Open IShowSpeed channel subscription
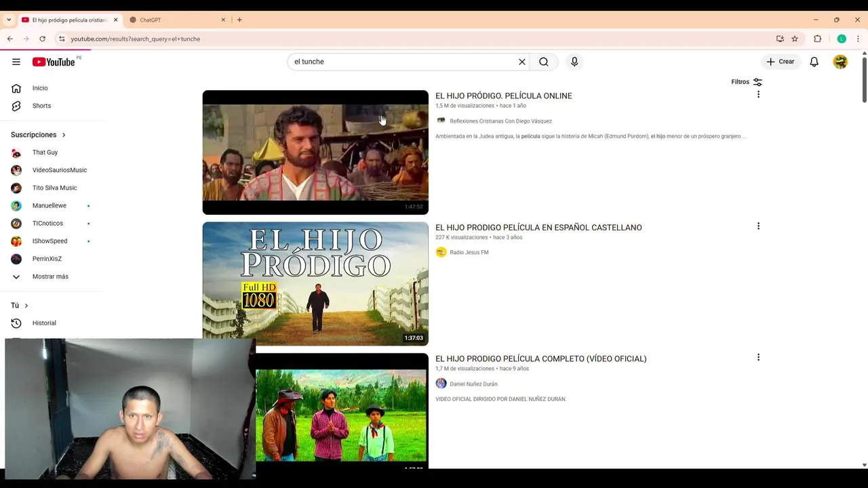Screen dimensions: 868x488 point(51,241)
